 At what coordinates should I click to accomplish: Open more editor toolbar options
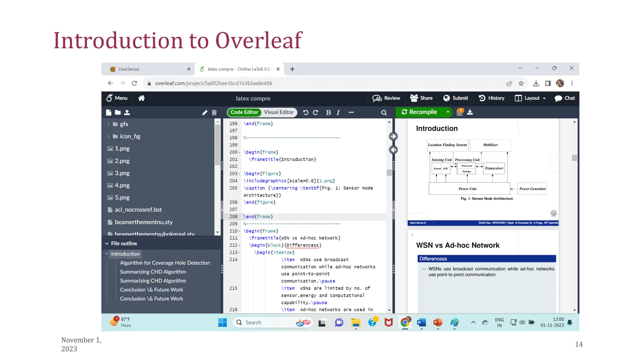(351, 112)
